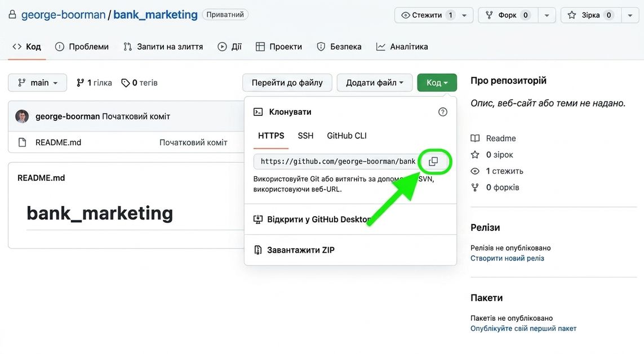The height and width of the screenshot is (354, 644).
Task: Click the clone URL input field
Action: [337, 162]
